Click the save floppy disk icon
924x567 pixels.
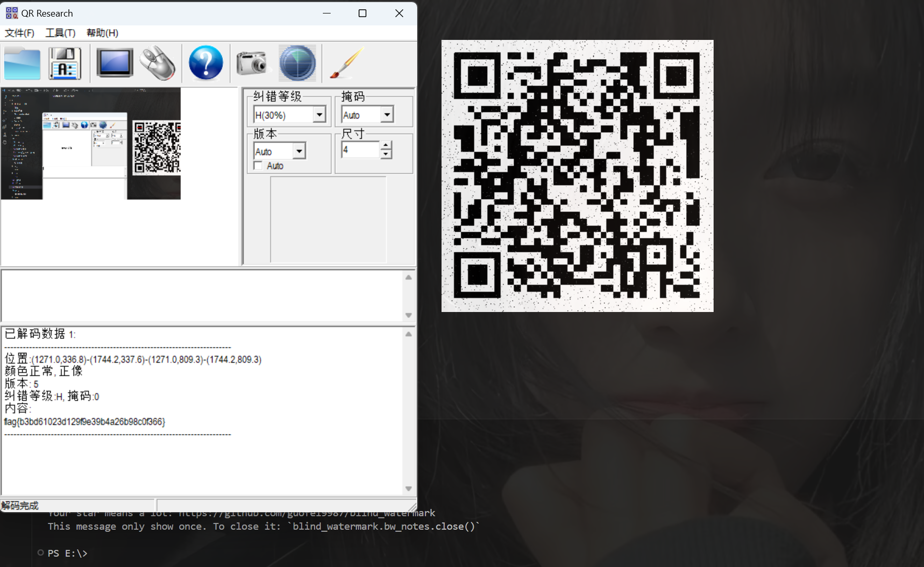click(65, 63)
